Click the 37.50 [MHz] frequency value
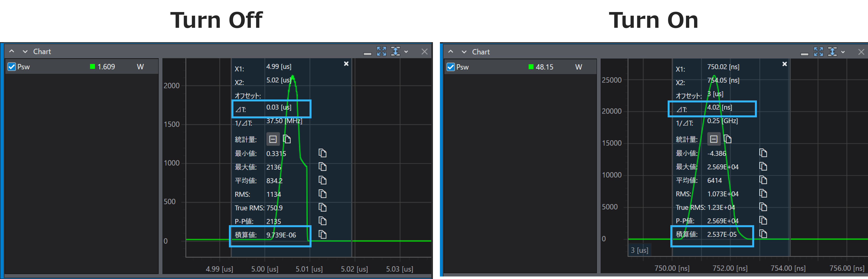The height and width of the screenshot is (279, 868). click(x=284, y=121)
